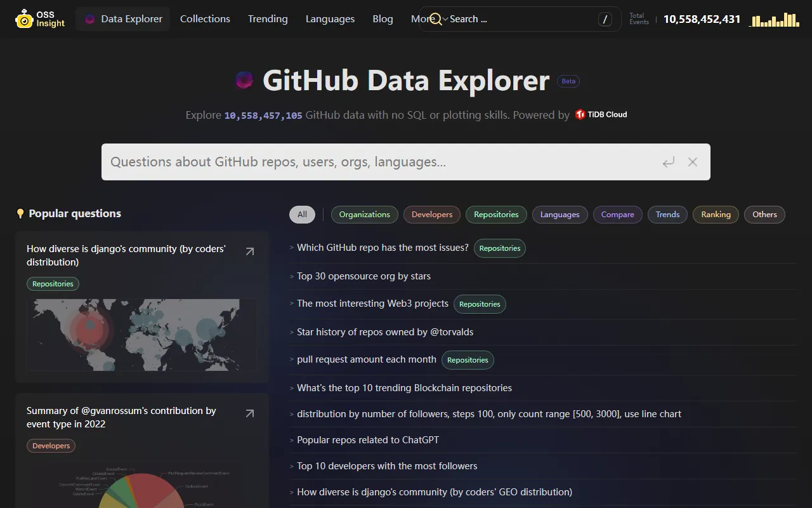Open the More dropdown in the navbar

pos(421,19)
